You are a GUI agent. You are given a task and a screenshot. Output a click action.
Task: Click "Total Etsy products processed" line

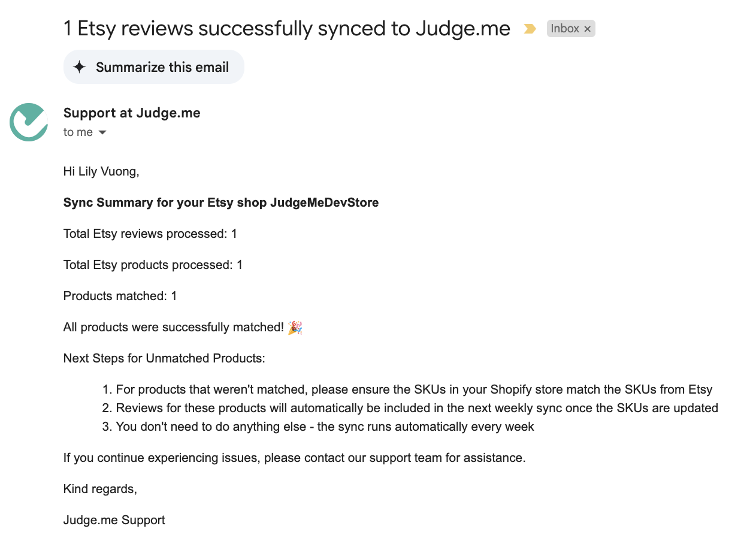pos(153,265)
